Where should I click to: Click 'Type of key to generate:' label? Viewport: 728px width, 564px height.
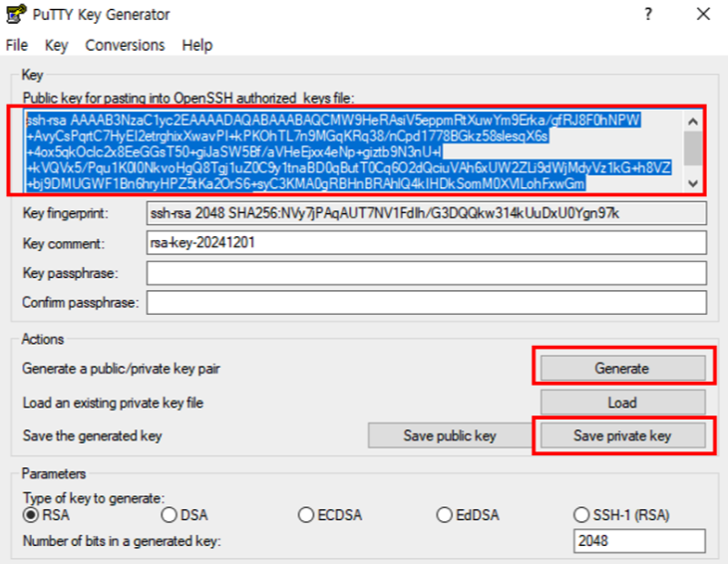(94, 498)
